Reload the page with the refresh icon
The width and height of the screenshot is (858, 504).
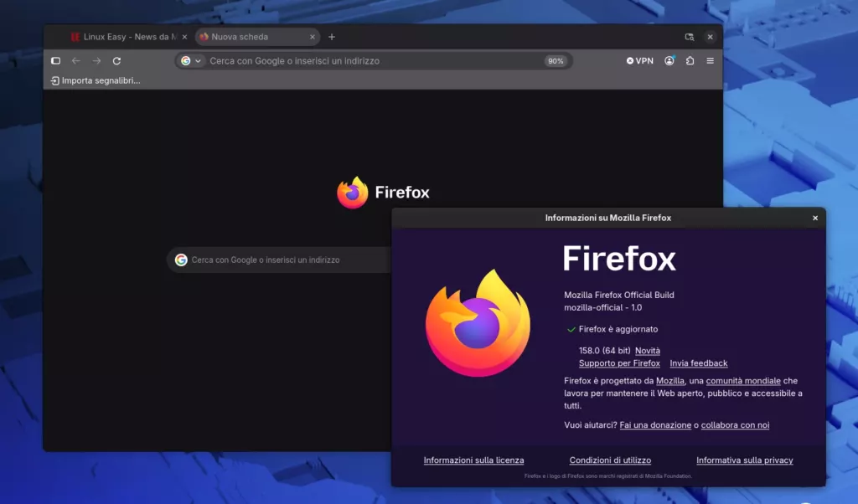click(x=116, y=60)
